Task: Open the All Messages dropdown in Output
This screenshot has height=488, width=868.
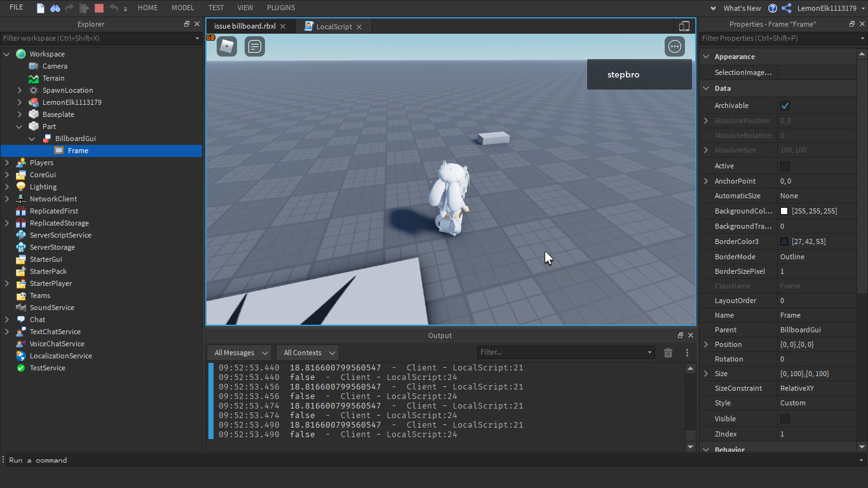Action: (239, 353)
